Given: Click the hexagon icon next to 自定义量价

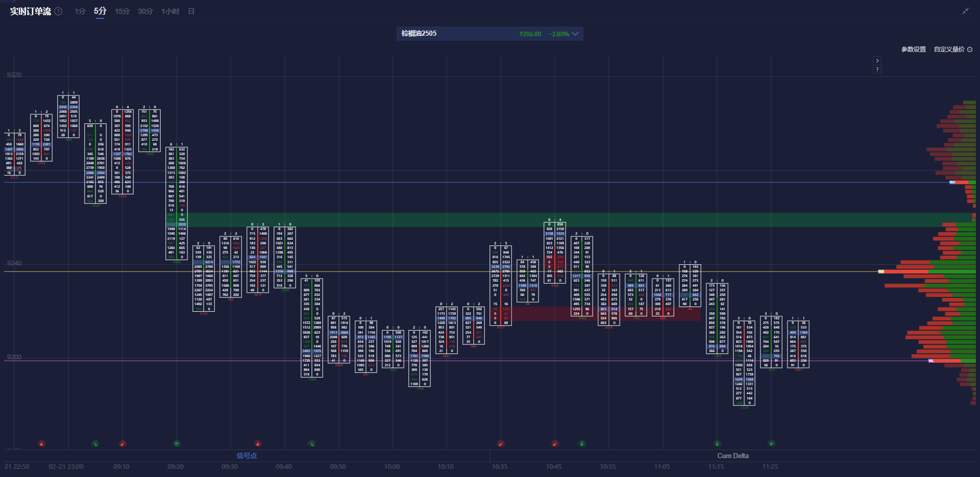Looking at the screenshot, I should coord(970,49).
